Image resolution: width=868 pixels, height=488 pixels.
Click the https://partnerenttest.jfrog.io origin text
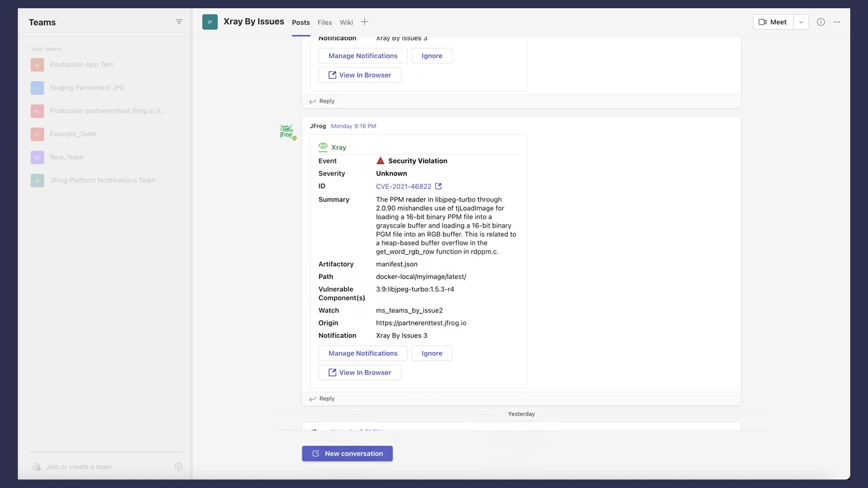pos(421,323)
